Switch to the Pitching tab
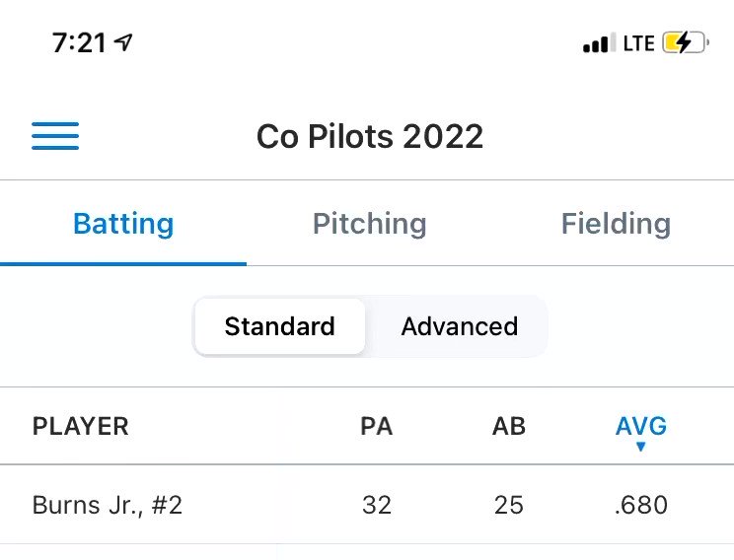Screen dimensions: 734x560 [x=369, y=223]
